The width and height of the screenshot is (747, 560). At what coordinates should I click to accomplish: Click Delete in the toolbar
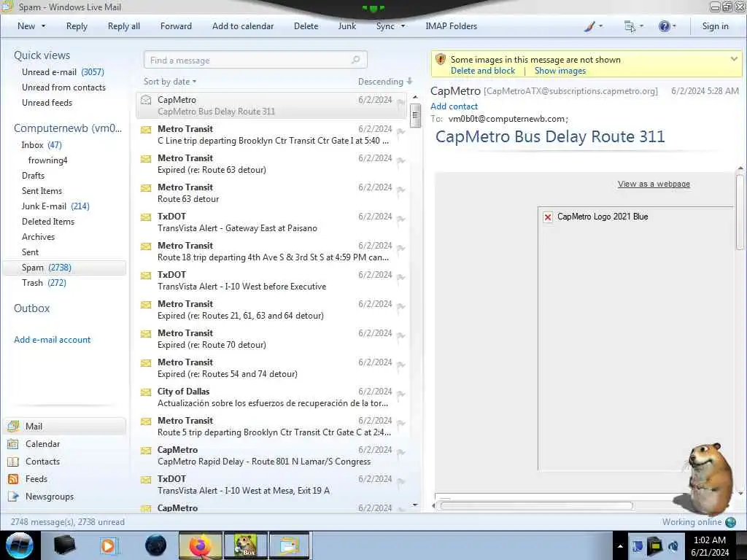tap(306, 26)
